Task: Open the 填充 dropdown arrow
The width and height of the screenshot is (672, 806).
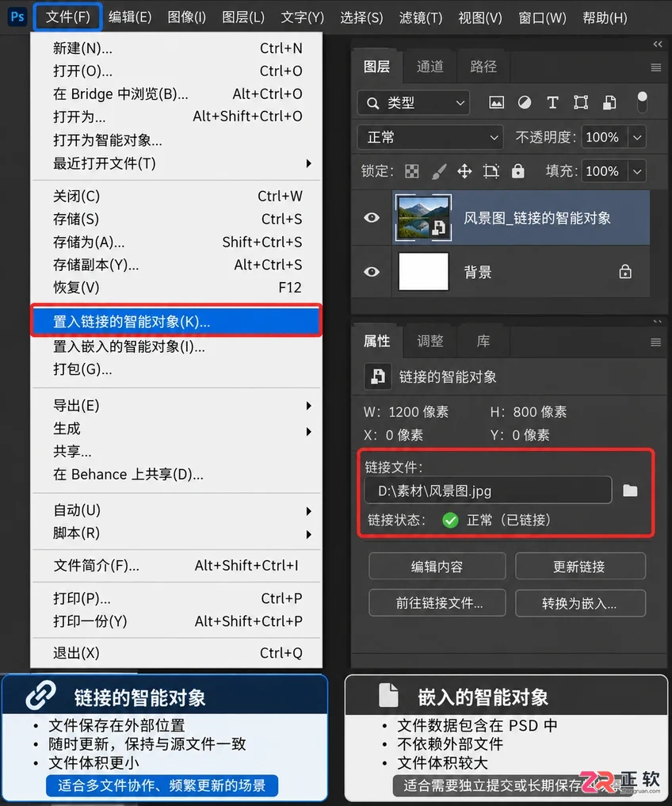Action: (637, 171)
